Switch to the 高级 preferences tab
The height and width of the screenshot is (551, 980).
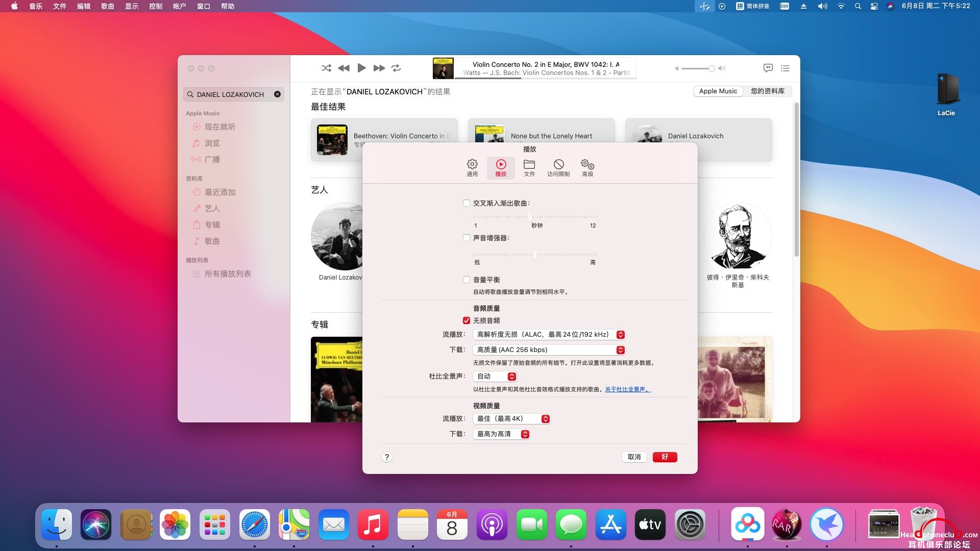tap(587, 168)
